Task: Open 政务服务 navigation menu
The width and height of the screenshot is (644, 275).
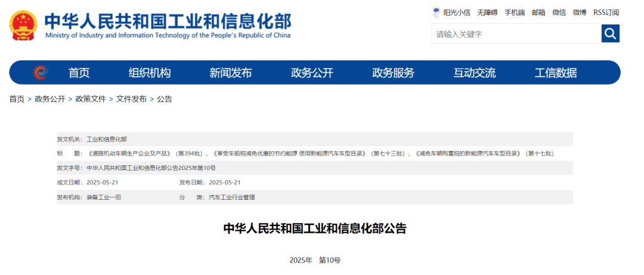Action: coord(393,73)
